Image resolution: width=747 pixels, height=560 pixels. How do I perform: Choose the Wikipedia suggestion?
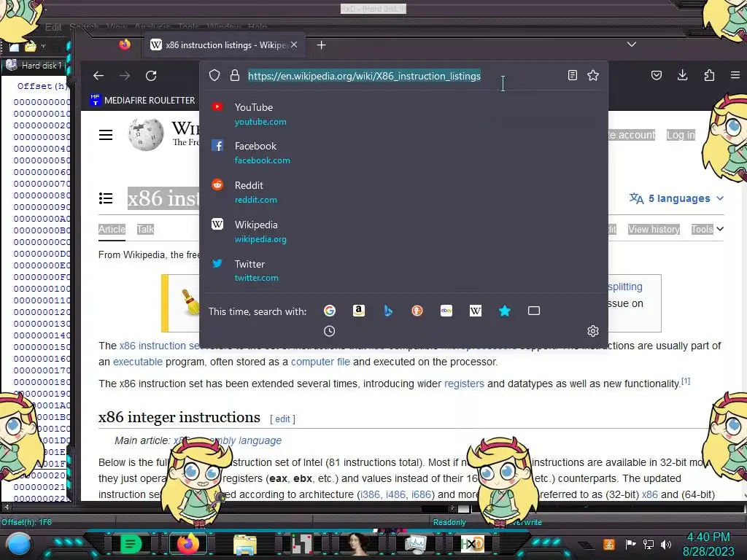pyautogui.click(x=403, y=231)
